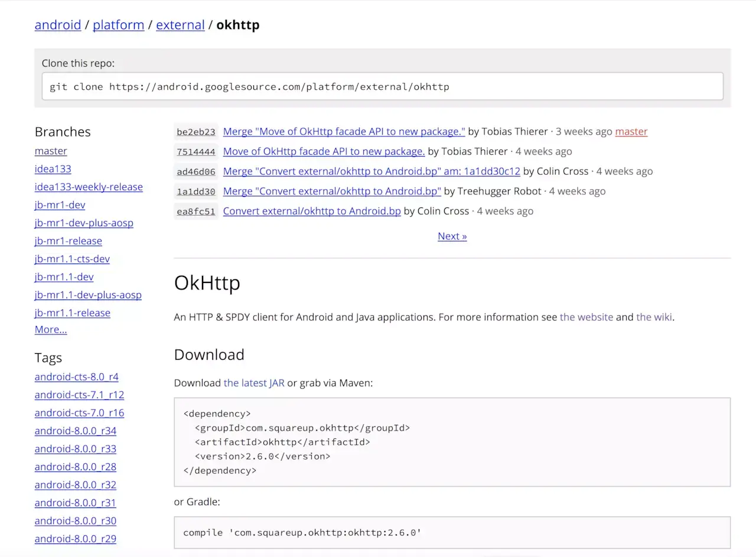
Task: Click the current okhttp breadcrumb text
Action: (238, 25)
